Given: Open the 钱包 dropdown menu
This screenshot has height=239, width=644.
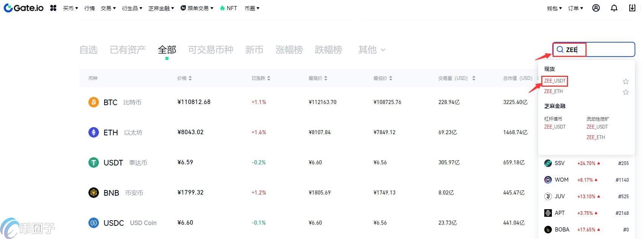Looking at the screenshot, I should tap(554, 8).
